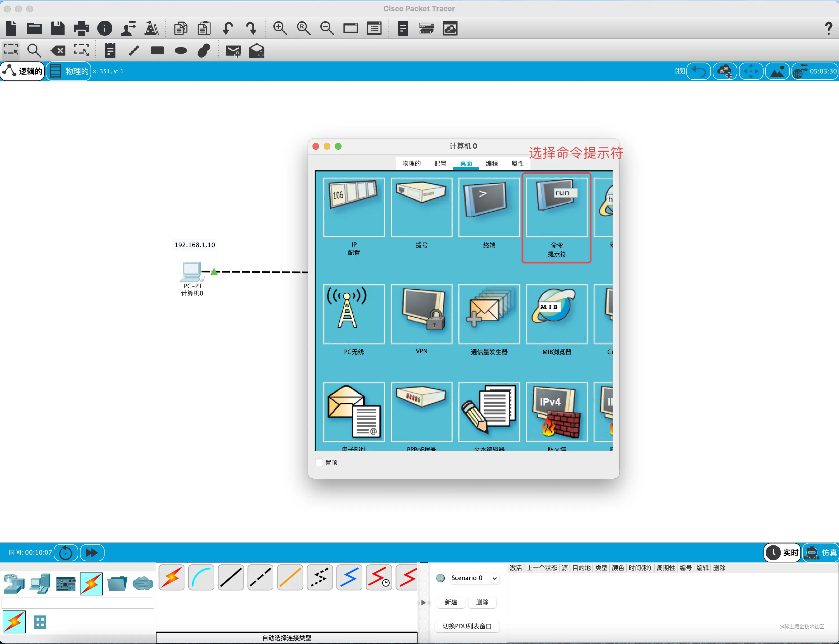Choose the Draw Rectangle tool
The width and height of the screenshot is (839, 644).
(x=157, y=50)
